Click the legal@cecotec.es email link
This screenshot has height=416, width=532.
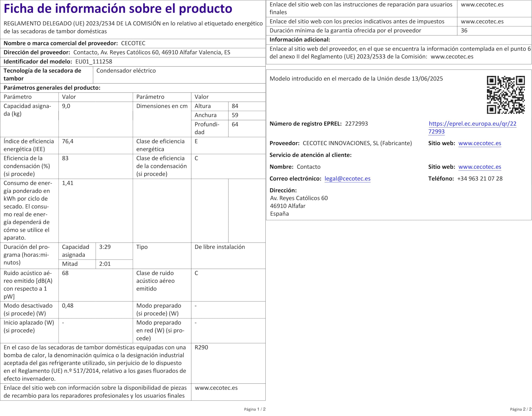pyautogui.click(x=347, y=178)
